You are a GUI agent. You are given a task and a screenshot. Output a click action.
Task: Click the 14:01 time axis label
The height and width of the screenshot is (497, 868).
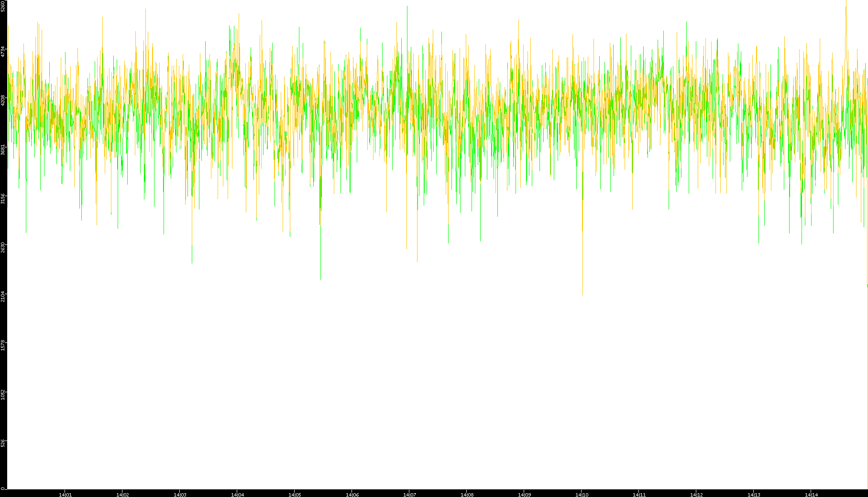(65, 495)
